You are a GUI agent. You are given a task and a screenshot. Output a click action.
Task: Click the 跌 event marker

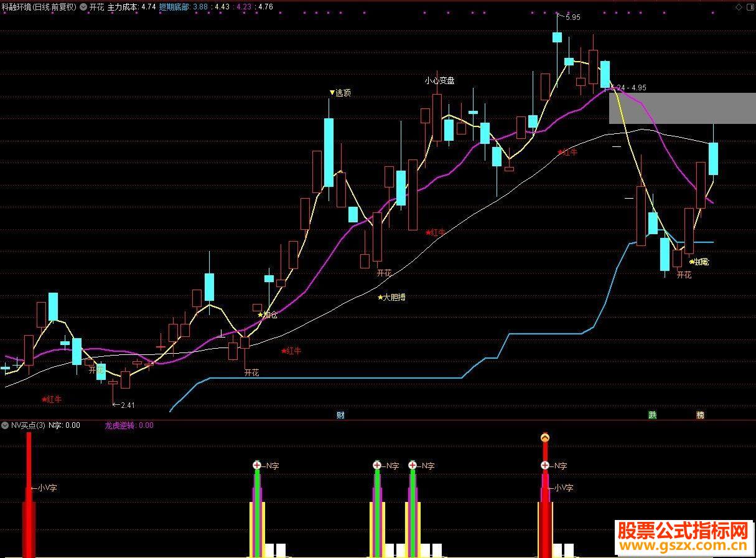652,415
